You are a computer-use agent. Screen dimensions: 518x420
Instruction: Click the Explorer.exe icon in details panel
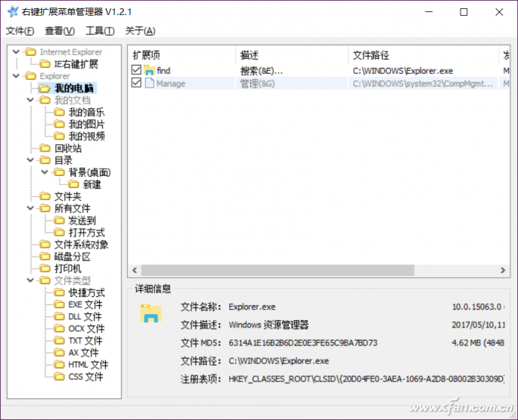151,313
